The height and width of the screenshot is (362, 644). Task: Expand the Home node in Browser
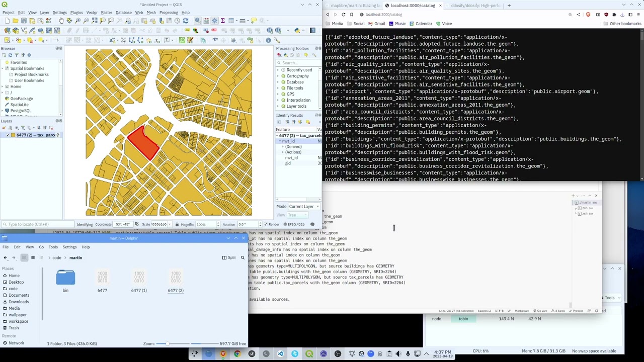pos(2,86)
